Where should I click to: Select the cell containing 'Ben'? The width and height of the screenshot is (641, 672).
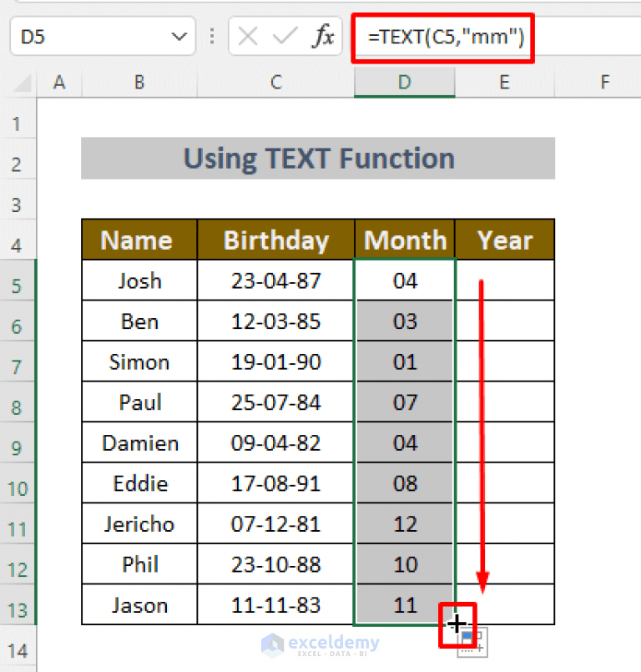click(139, 321)
